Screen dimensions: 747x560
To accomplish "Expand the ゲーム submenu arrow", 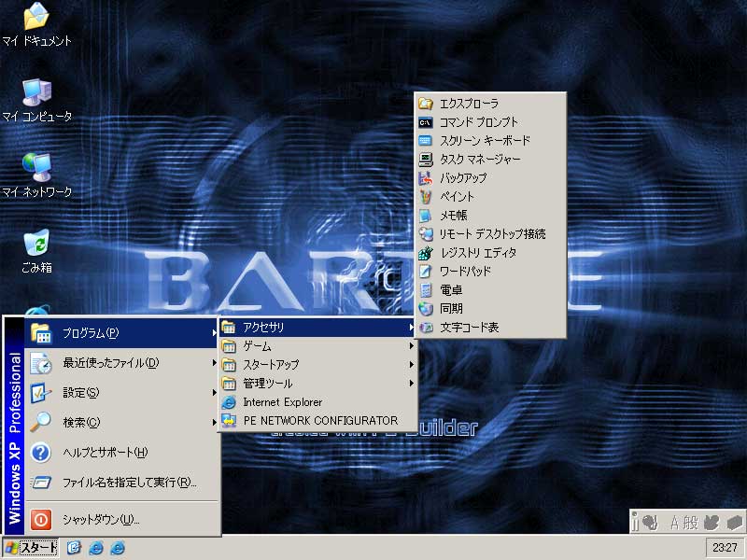I will click(411, 346).
